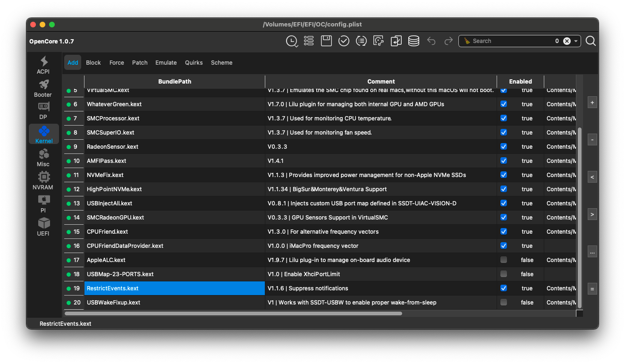This screenshot has height=364, width=625.
Task: Click the save floppy disk toolbar icon
Action: point(326,41)
